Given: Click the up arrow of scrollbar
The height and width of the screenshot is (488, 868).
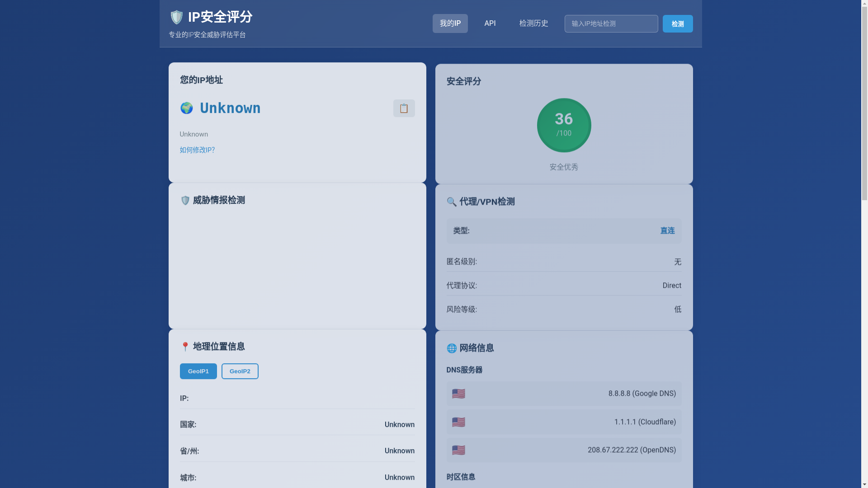Looking at the screenshot, I should (x=864, y=4).
